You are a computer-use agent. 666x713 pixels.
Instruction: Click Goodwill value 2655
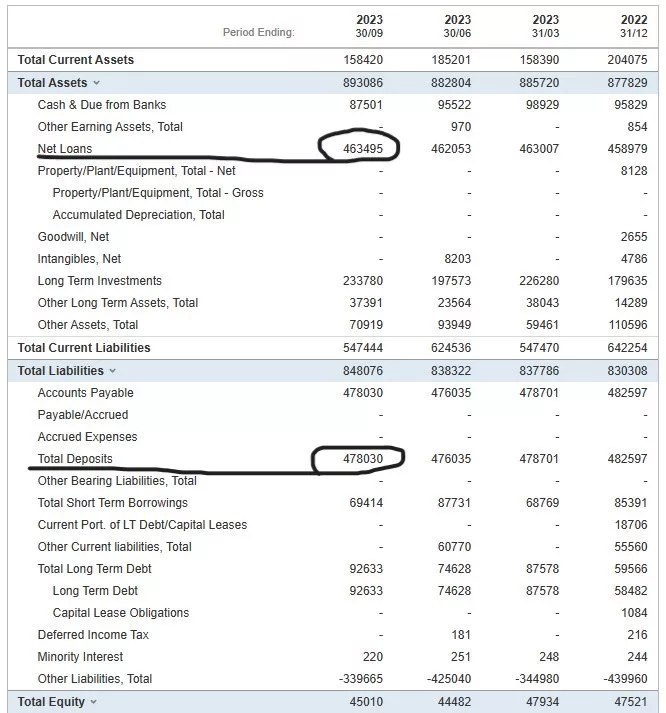(x=634, y=236)
